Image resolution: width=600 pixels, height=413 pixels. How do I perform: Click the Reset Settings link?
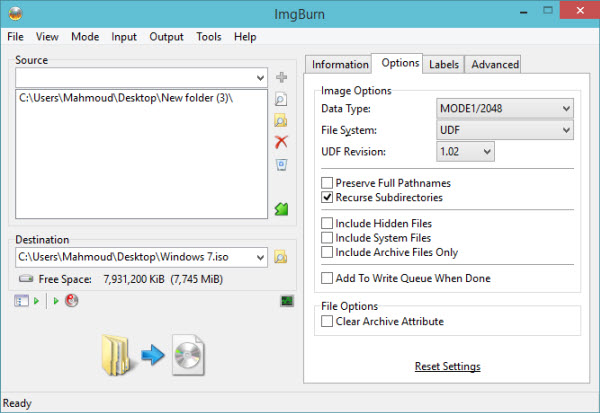(447, 366)
